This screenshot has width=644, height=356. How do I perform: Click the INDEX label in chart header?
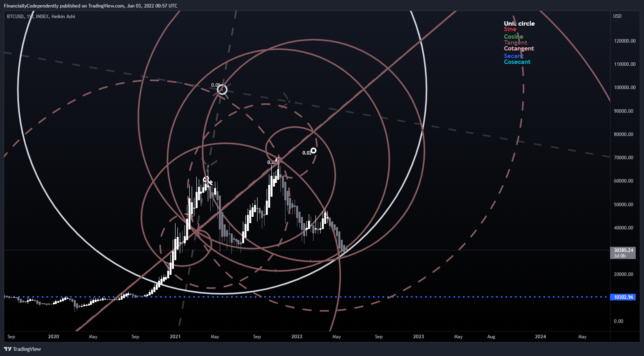[x=42, y=17]
